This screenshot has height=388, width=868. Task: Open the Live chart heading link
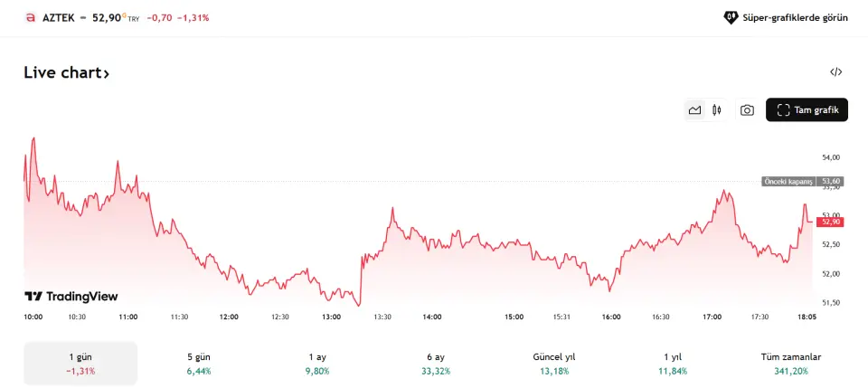click(x=66, y=73)
